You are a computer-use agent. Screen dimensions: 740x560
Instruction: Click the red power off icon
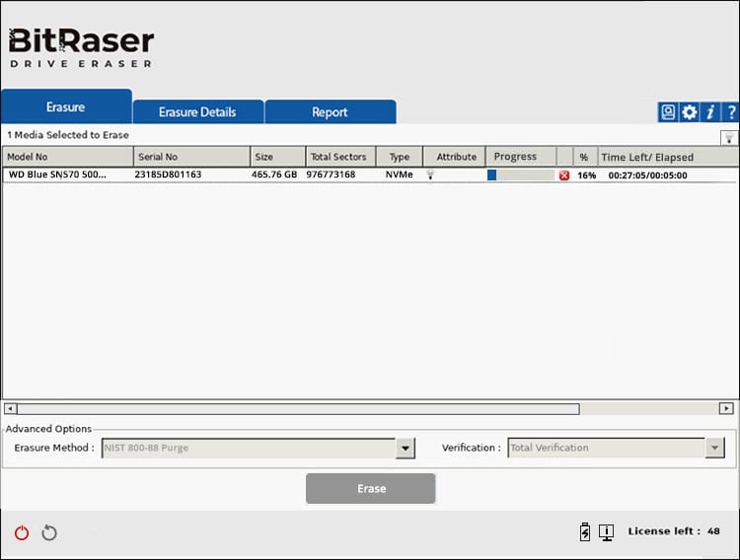coord(22,533)
